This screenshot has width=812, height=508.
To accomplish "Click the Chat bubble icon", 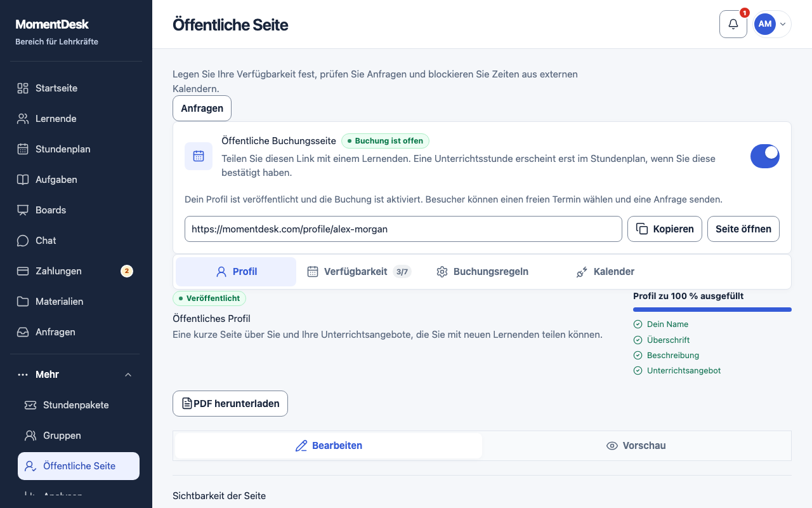I will (x=23, y=241).
